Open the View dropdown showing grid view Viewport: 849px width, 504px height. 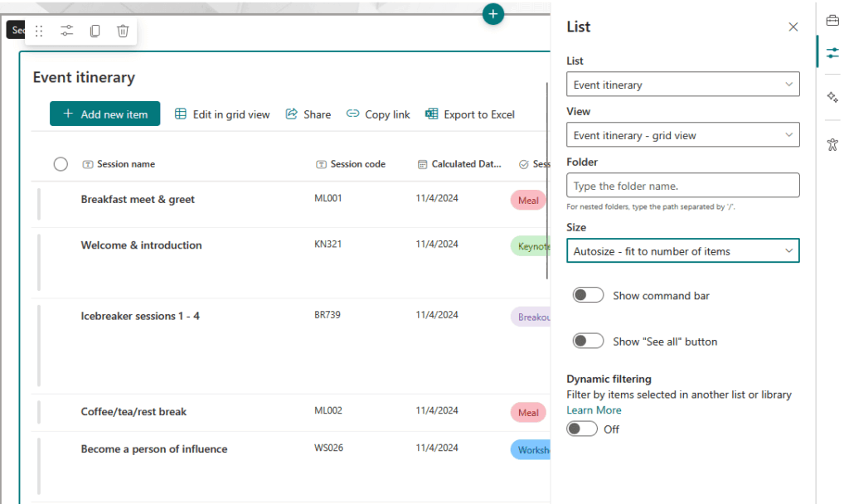(683, 135)
